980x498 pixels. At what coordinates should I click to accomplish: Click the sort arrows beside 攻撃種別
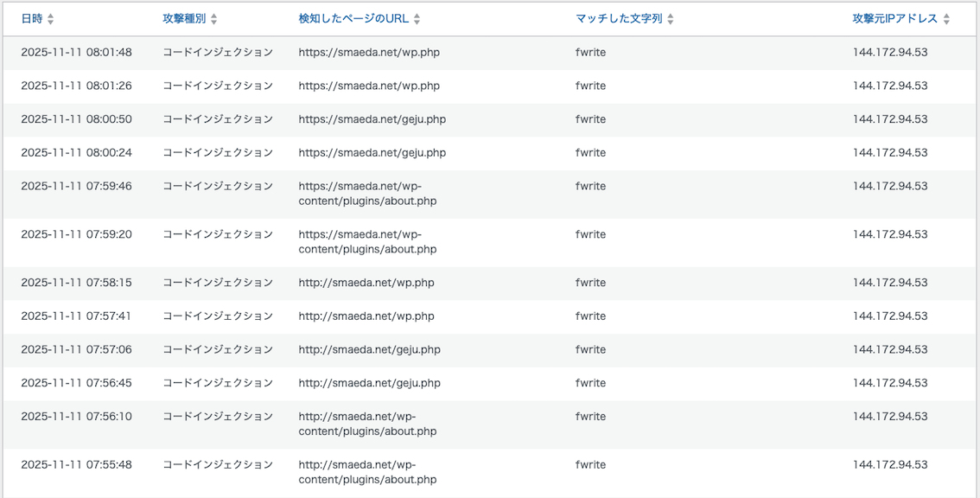(x=214, y=19)
